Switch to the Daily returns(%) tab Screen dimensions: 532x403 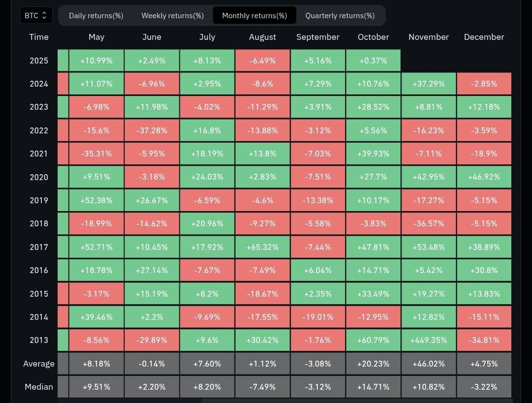pyautogui.click(x=96, y=15)
